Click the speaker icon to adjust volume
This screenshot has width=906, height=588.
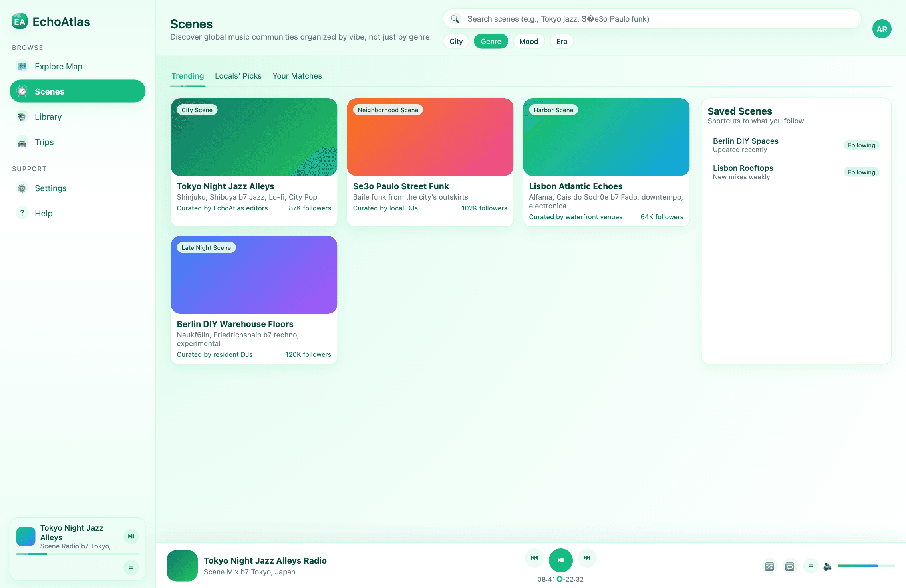(x=827, y=566)
